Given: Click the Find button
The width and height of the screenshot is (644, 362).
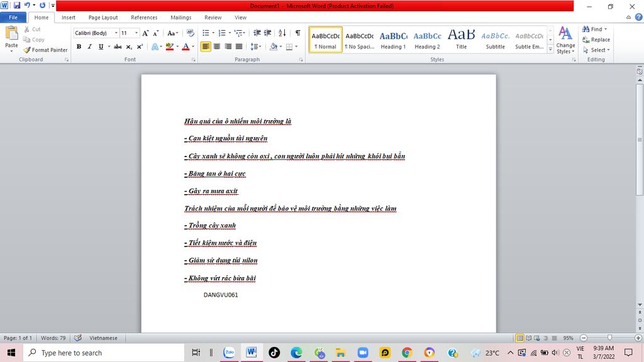Looking at the screenshot, I should click(594, 29).
